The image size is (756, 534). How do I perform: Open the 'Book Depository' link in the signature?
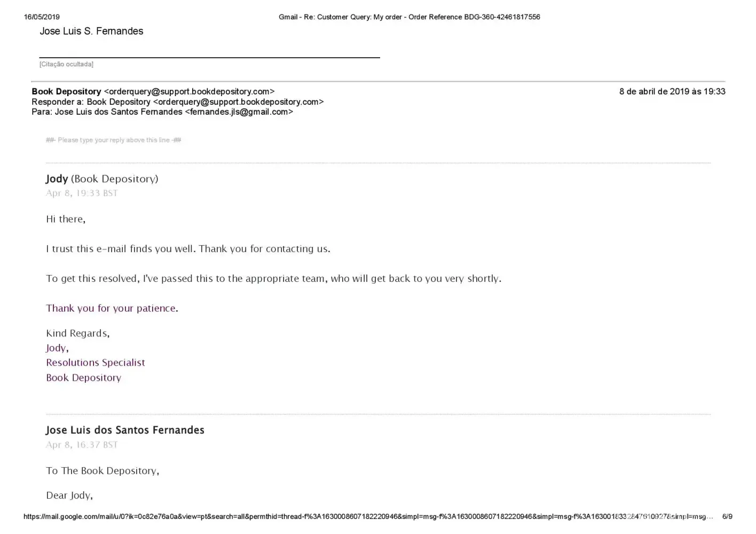83,378
